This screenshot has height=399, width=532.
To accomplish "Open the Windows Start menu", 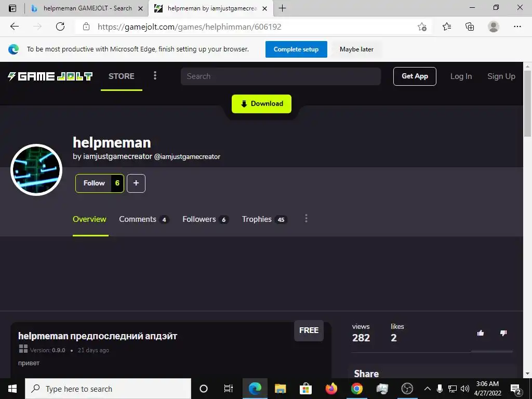I will (12, 389).
